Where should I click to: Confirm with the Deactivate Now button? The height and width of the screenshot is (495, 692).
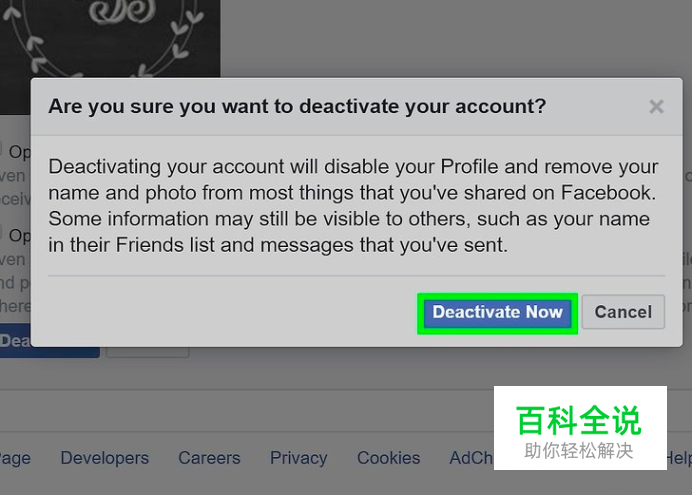coord(497,313)
